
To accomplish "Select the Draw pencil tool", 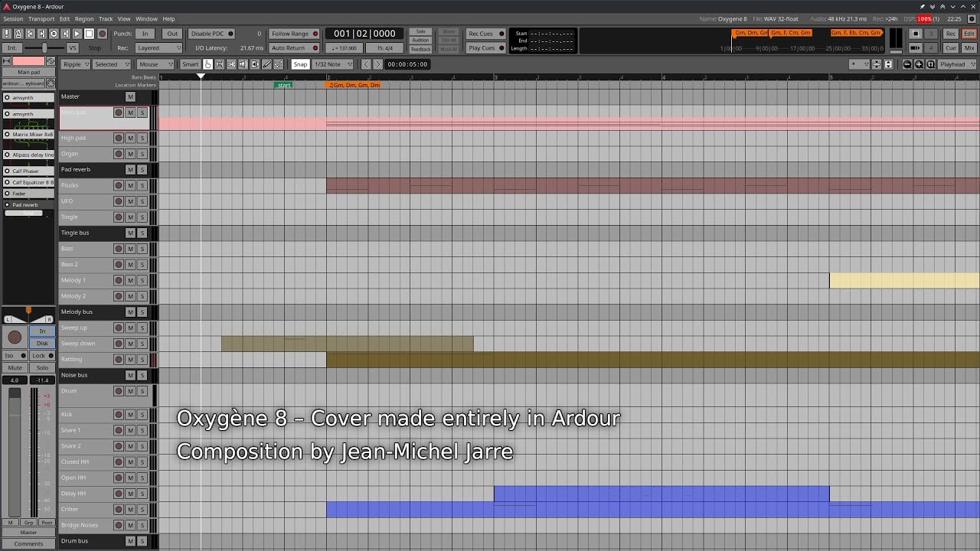I will coord(266,64).
